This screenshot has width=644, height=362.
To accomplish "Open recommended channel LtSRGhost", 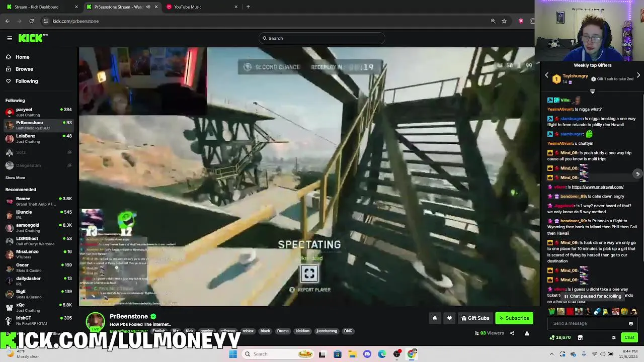I will click(38, 241).
